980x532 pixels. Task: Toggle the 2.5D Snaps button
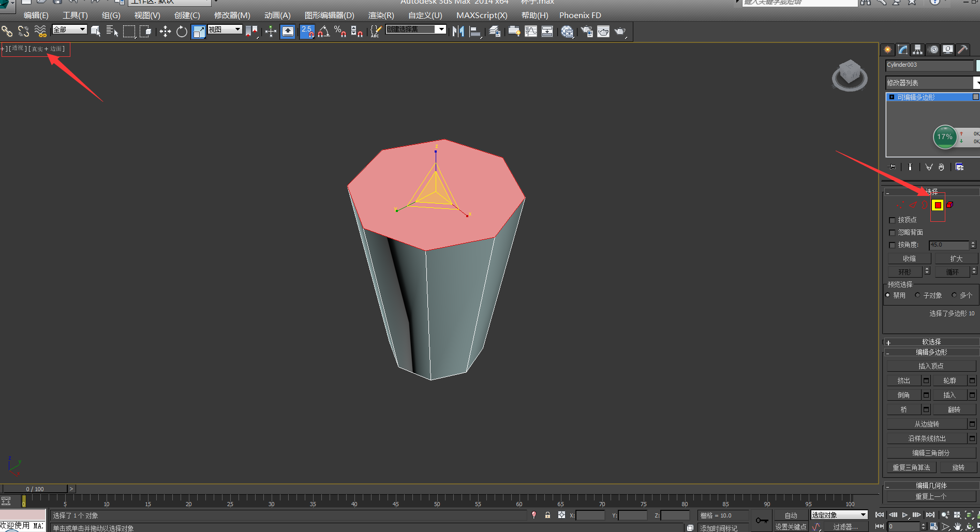pyautogui.click(x=307, y=32)
